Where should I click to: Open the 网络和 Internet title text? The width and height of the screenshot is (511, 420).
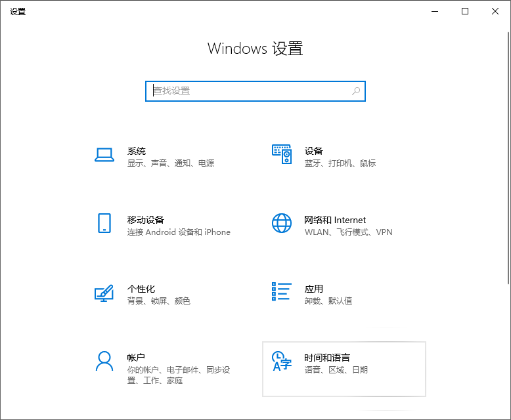coord(335,220)
